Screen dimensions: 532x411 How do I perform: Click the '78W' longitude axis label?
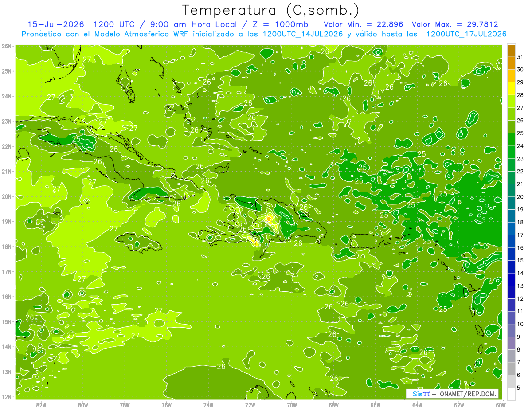click(125, 405)
